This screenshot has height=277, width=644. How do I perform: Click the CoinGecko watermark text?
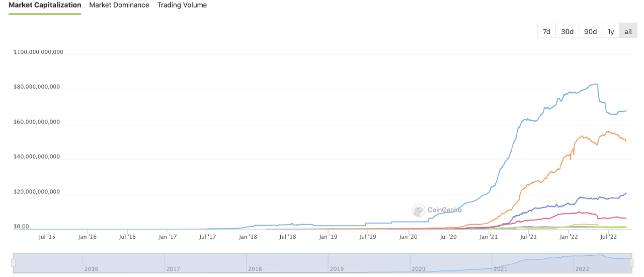[x=444, y=210]
